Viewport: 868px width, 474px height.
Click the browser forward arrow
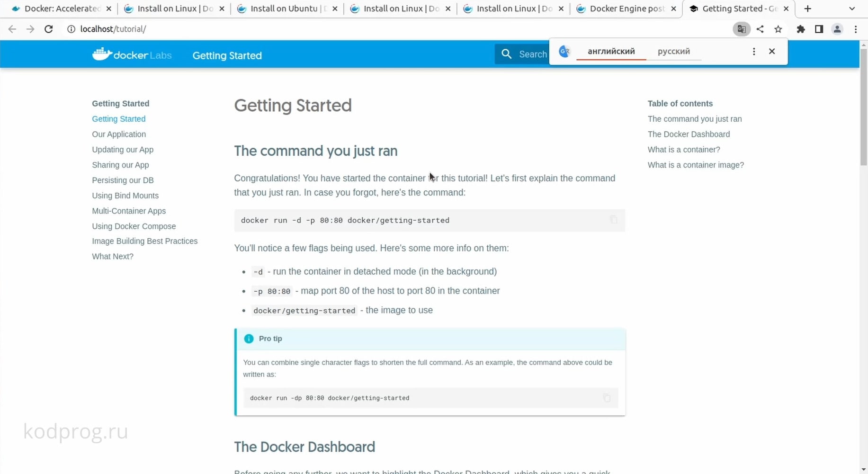point(30,29)
